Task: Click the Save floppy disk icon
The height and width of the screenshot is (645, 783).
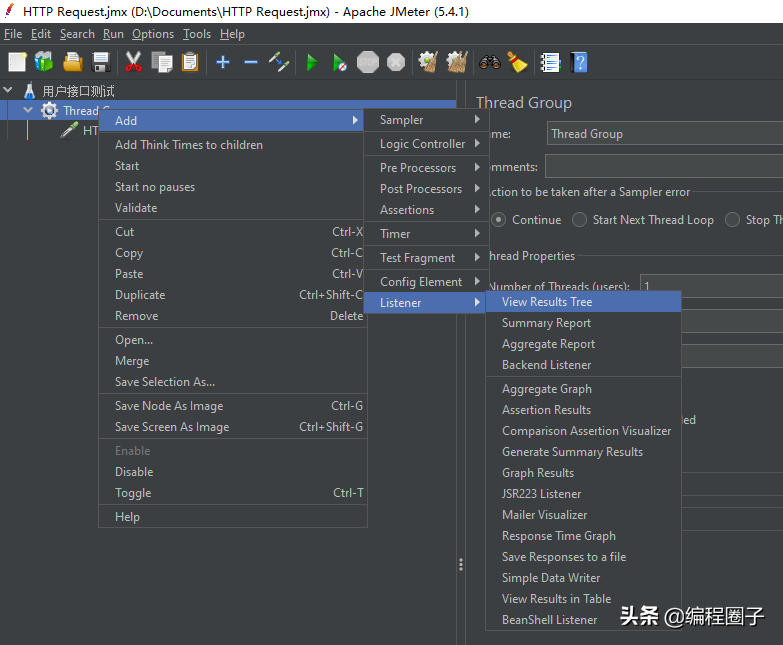Action: point(101,62)
